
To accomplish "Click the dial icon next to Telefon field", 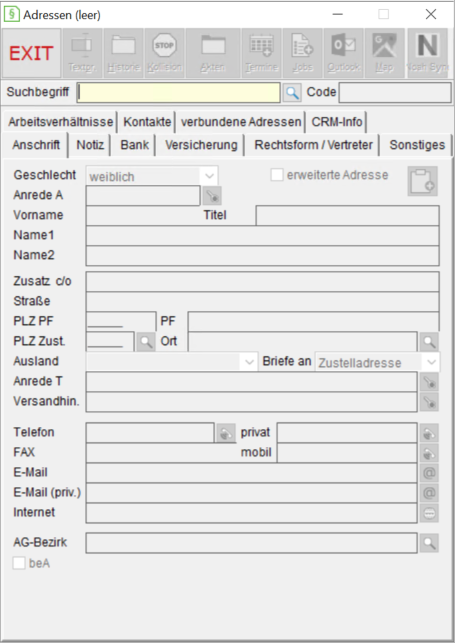I will click(226, 433).
